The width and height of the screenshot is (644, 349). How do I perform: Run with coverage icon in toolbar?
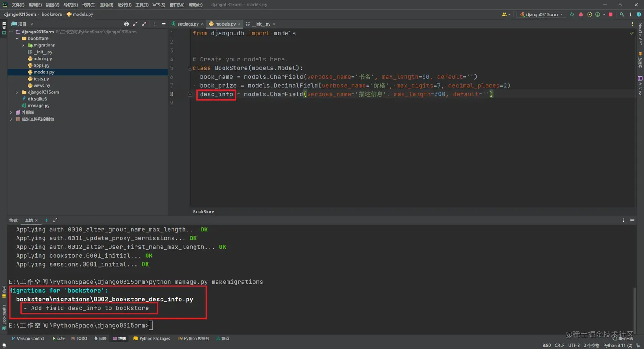[589, 14]
